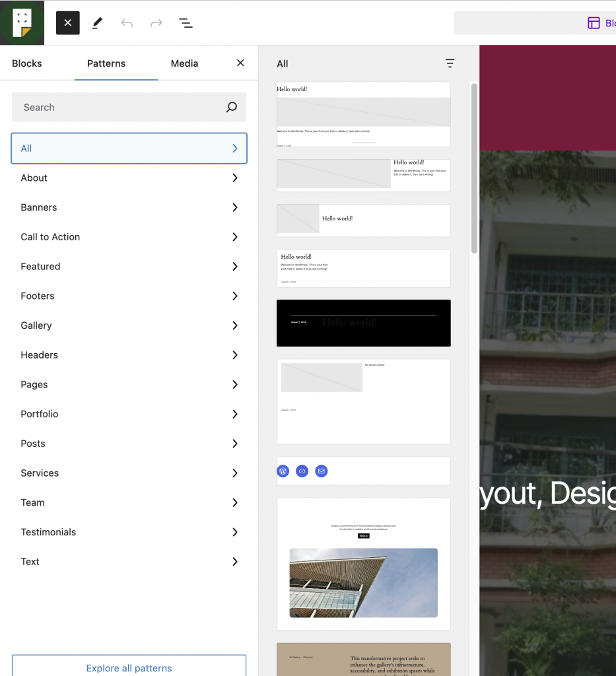This screenshot has height=676, width=616.
Task: Open the document overview list view
Action: click(186, 23)
